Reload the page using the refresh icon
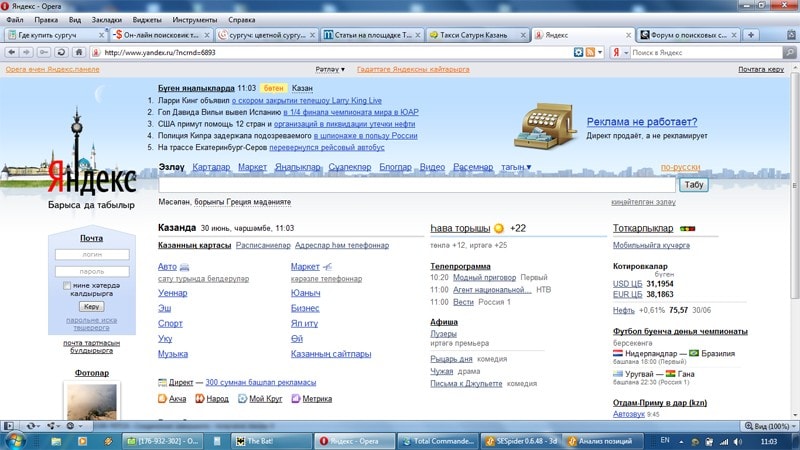 tap(61, 53)
